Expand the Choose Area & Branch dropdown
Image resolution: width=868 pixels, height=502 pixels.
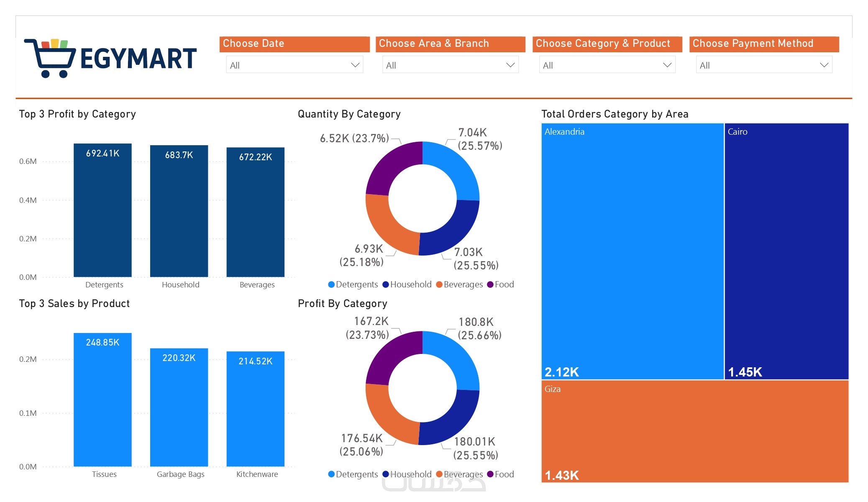click(451, 65)
